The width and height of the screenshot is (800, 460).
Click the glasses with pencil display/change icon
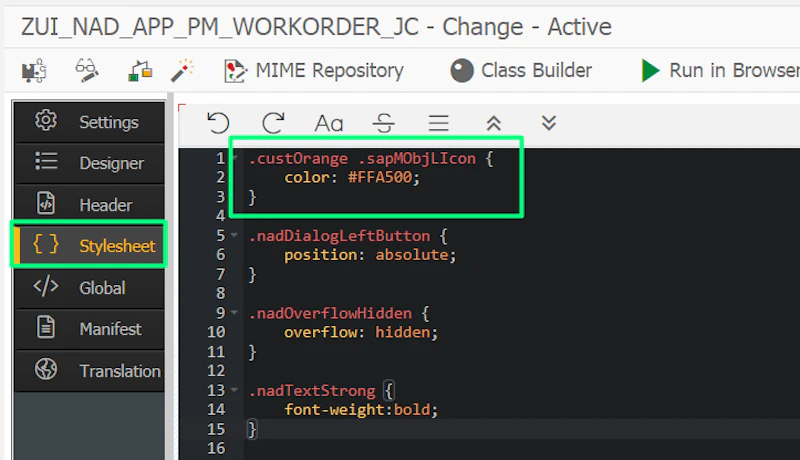[x=87, y=70]
